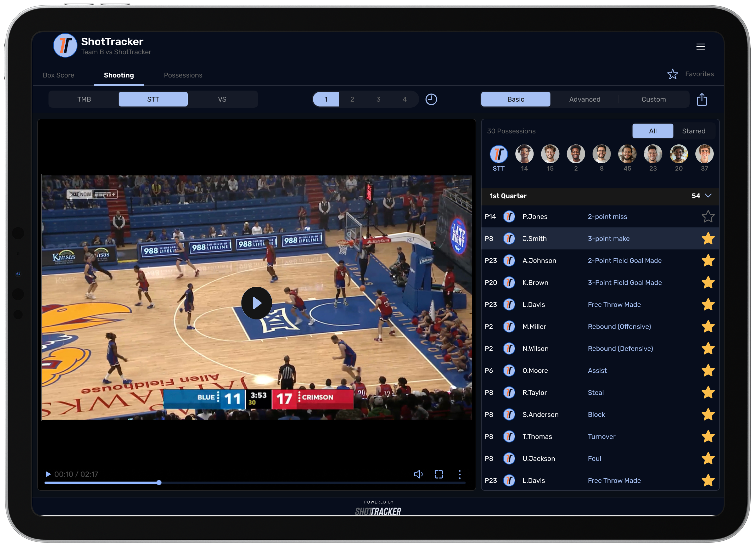The height and width of the screenshot is (548, 756).
Task: Enter fullscreen video mode
Action: (x=439, y=474)
